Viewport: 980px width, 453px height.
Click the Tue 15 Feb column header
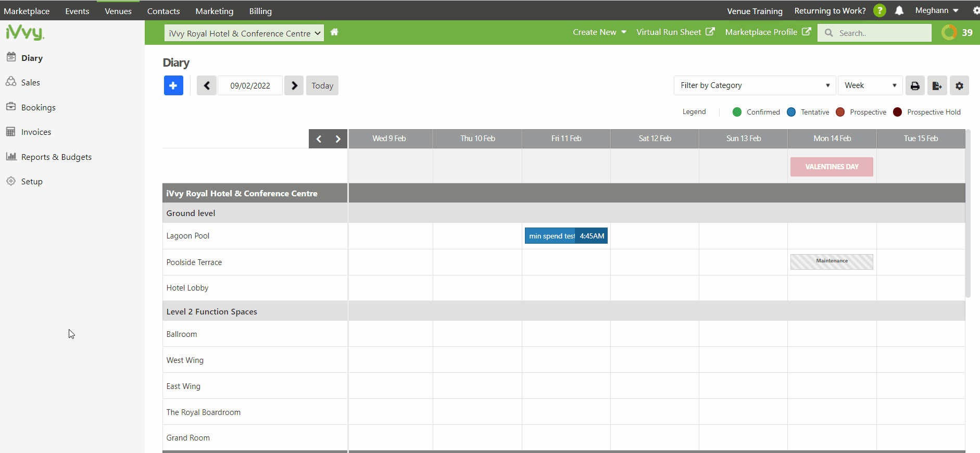pos(921,139)
